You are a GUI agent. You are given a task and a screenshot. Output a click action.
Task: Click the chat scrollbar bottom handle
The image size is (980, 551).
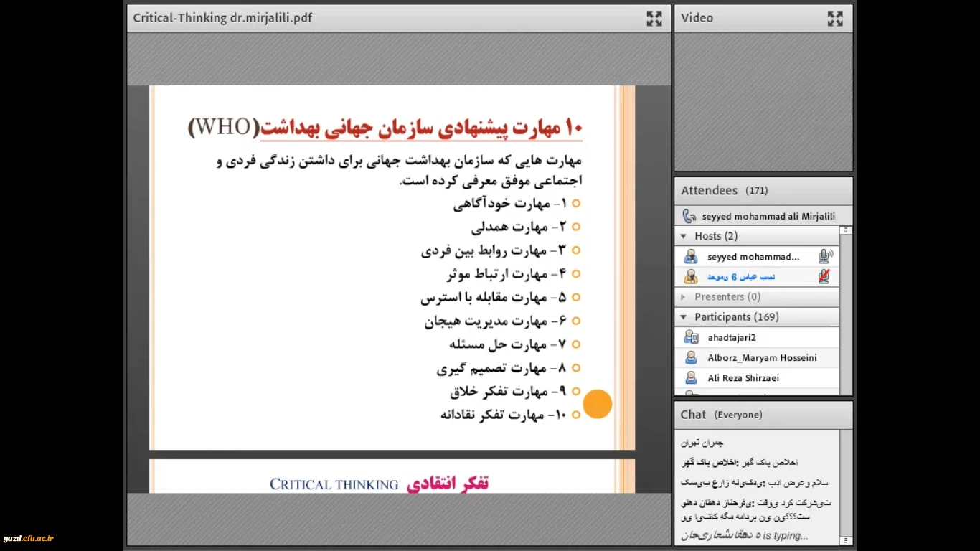[x=846, y=540]
